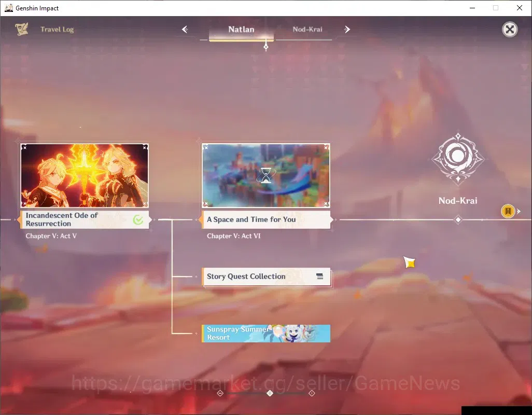Click the Travel Log label
Image resolution: width=532 pixels, height=415 pixels.
click(x=57, y=30)
